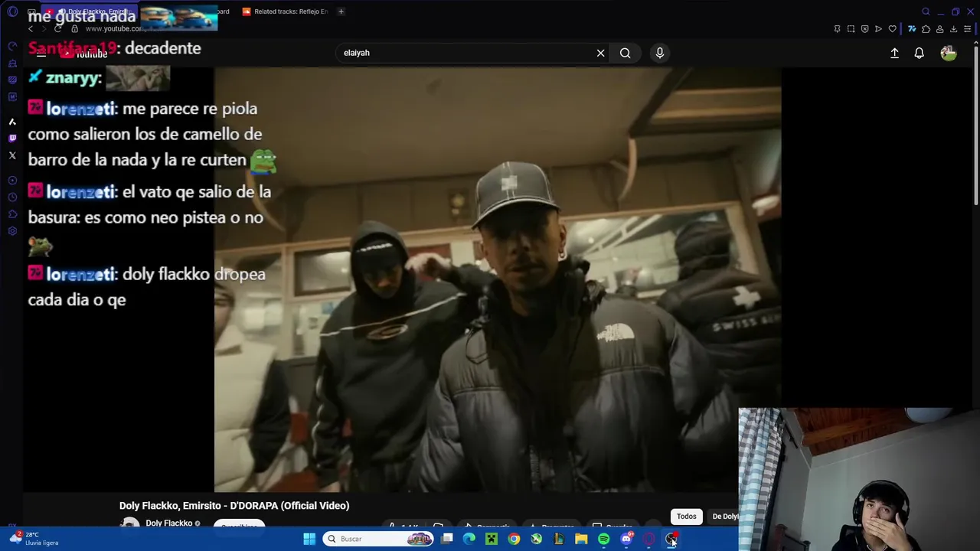Screen dimensions: 980x551
Task: Select the "De Doly" filter chip
Action: pos(725,517)
